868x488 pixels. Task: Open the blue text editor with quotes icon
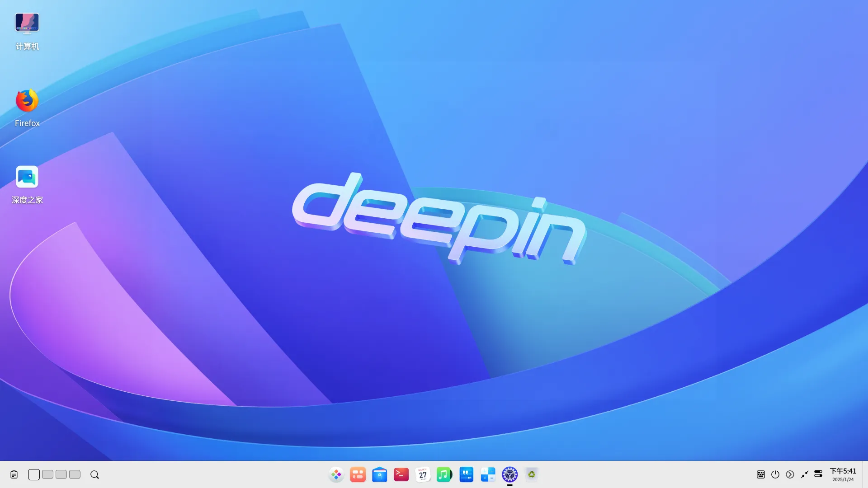click(466, 474)
